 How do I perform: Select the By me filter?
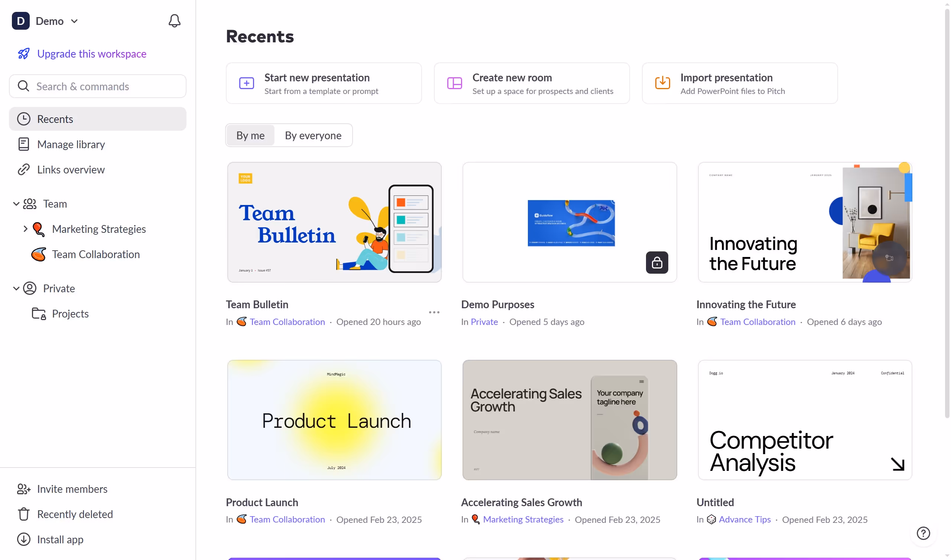(250, 135)
